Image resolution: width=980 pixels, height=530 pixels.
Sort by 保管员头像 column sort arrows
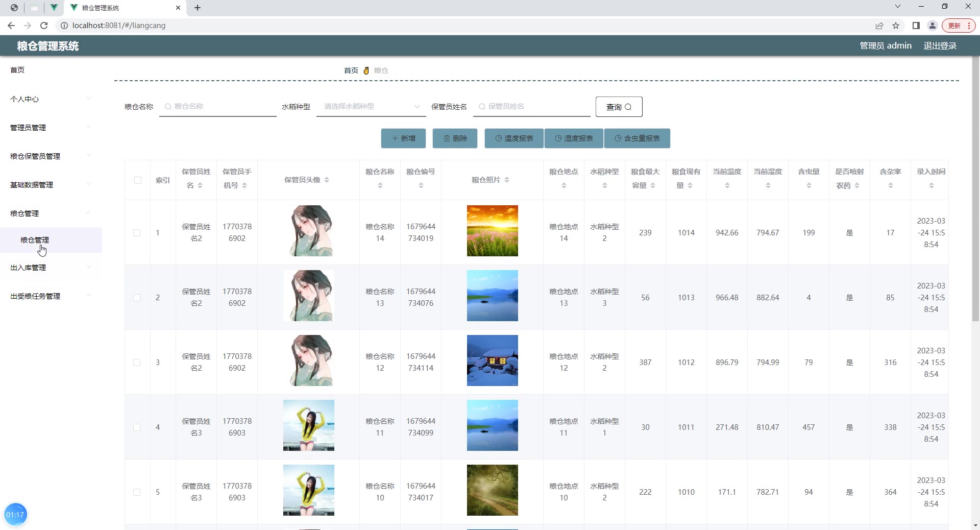[x=327, y=180]
